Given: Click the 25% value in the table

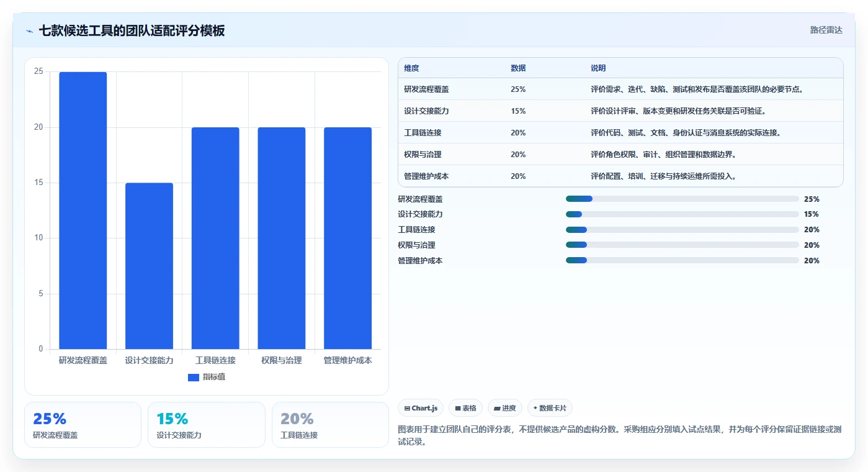Looking at the screenshot, I should pyautogui.click(x=518, y=89).
